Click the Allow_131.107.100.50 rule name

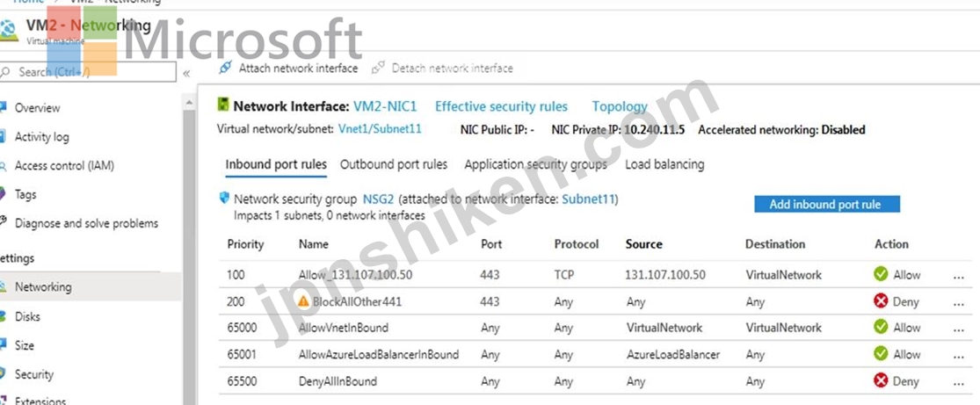tap(356, 274)
